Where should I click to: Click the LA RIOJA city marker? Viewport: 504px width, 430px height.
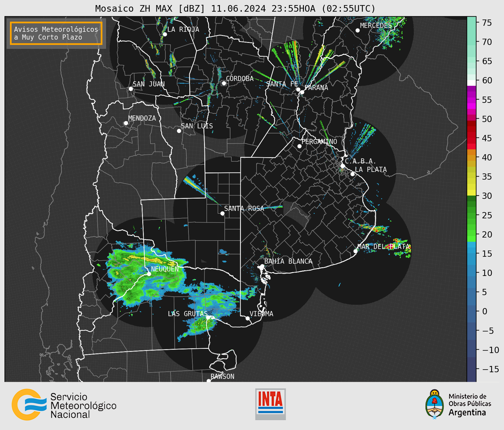coord(165,34)
